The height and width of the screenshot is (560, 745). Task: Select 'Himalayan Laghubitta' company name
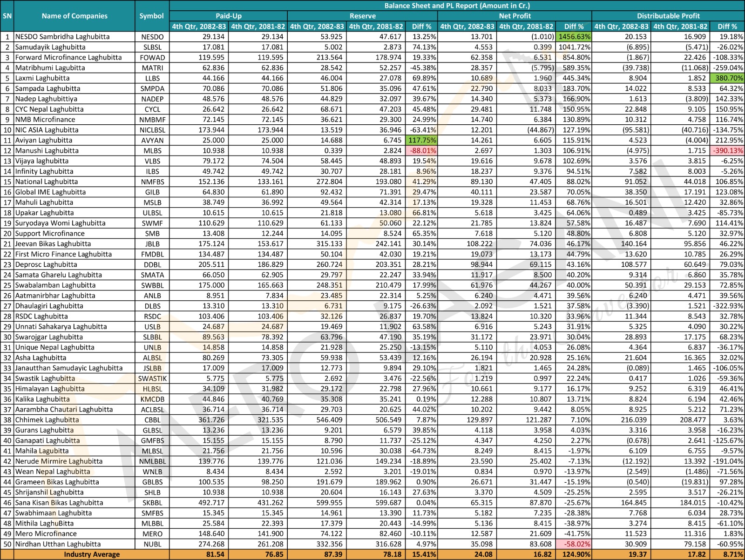coord(50,389)
